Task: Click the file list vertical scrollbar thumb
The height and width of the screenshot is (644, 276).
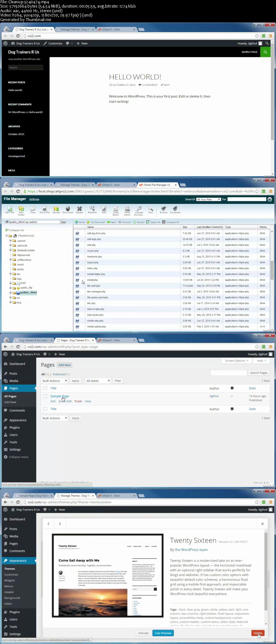Action: click(272, 270)
